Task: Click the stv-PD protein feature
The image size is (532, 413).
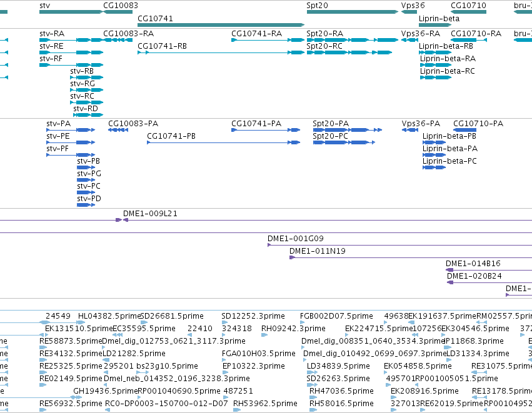Action: 86,205
